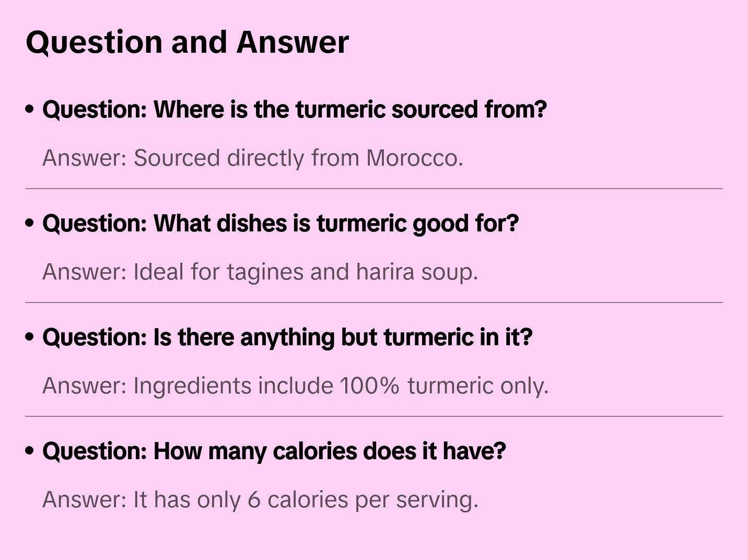Select "Where is the turmeric sourced from?" question
The width and height of the screenshot is (748, 560).
click(x=295, y=110)
